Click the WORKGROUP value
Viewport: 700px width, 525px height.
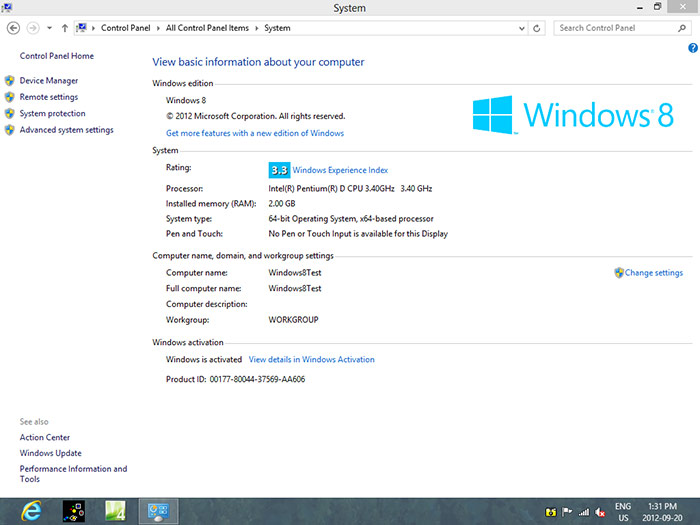click(x=293, y=320)
